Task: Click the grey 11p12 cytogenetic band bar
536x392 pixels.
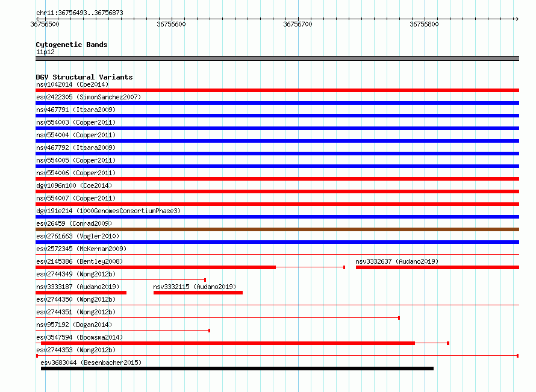Action: click(277, 58)
